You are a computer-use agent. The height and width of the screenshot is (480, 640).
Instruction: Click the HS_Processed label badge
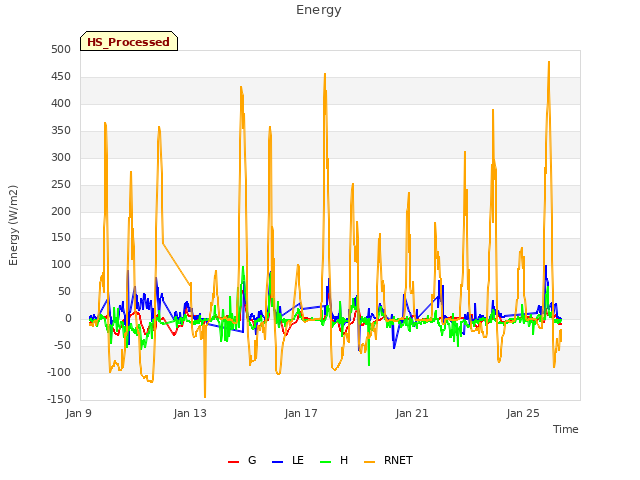(129, 41)
